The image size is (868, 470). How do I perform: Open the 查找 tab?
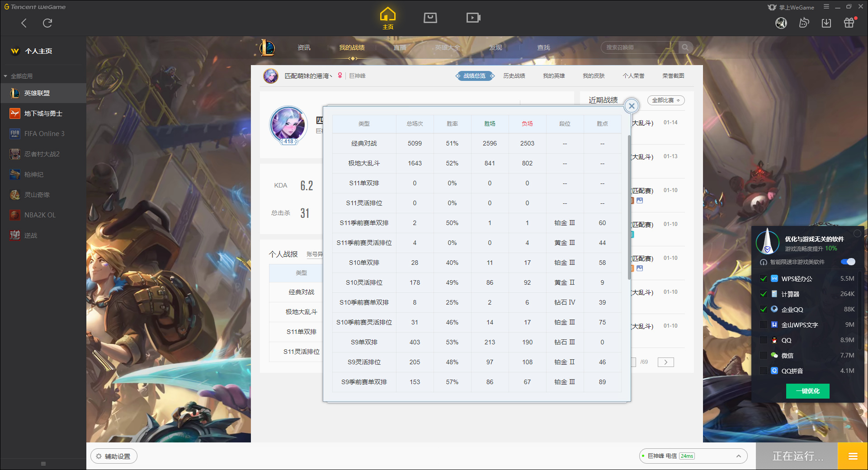[543, 47]
